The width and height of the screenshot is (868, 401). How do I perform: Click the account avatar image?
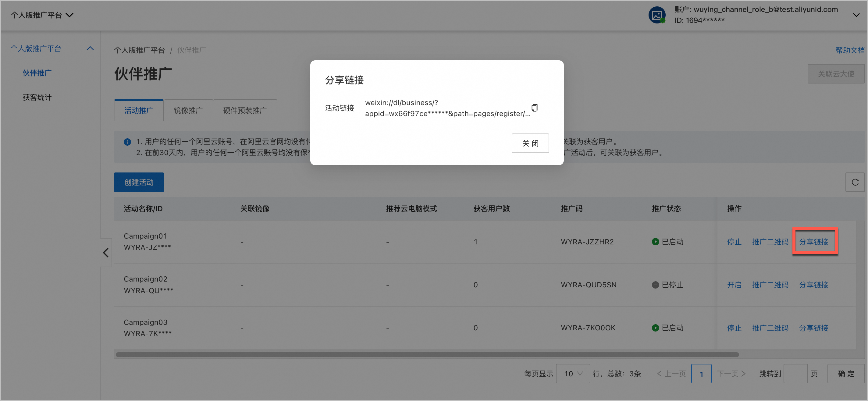pyautogui.click(x=657, y=15)
